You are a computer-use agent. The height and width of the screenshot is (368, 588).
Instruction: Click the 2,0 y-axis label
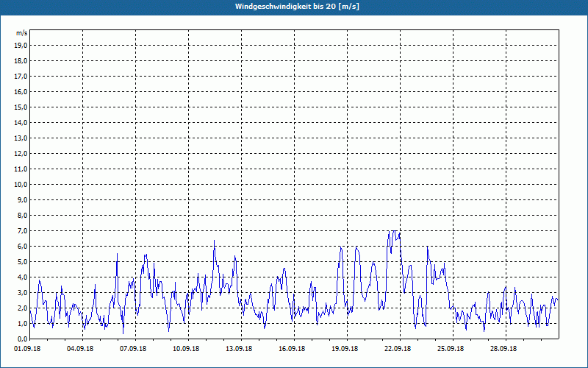click(x=23, y=308)
